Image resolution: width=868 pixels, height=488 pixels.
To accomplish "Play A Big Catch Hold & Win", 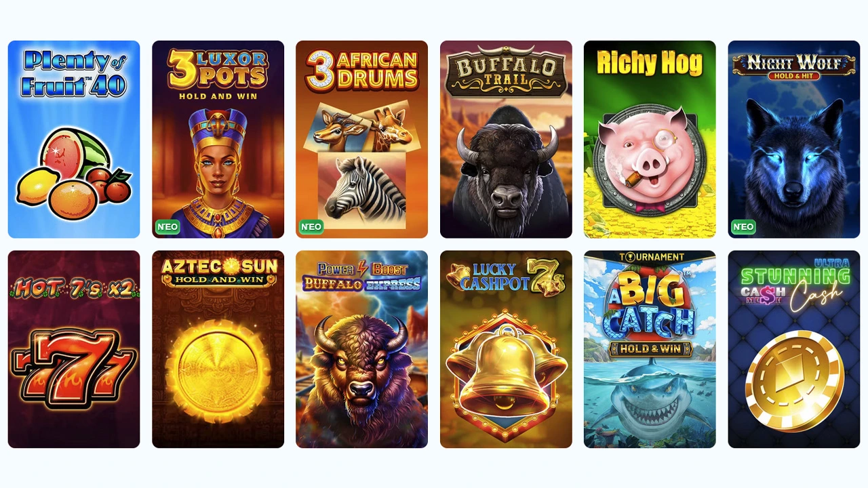I will coord(650,349).
